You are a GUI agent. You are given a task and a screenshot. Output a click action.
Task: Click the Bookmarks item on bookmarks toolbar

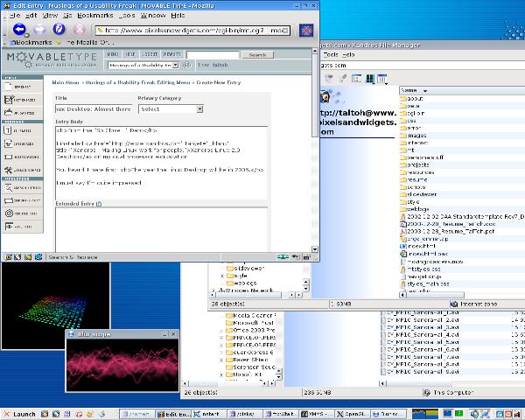pyautogui.click(x=31, y=43)
